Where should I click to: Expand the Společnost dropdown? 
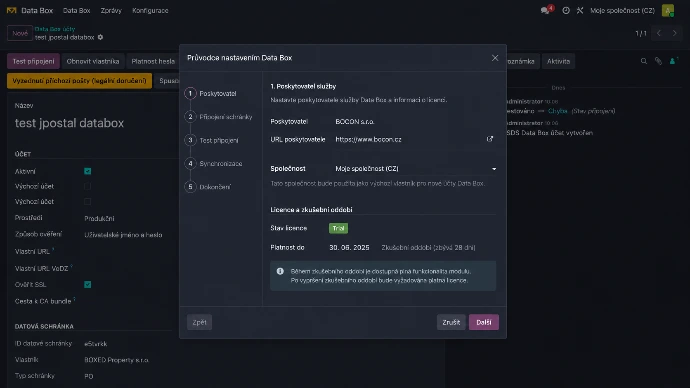[x=494, y=169]
